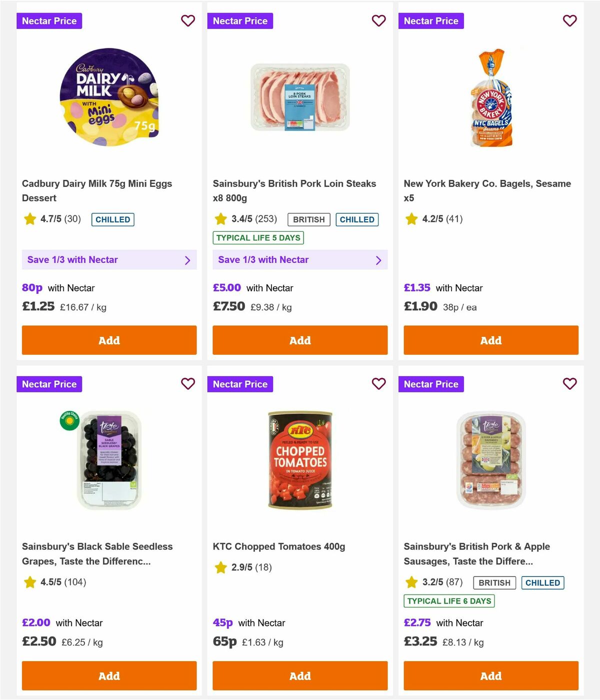Add KTC Chopped Tomatoes to the basket
Image resolution: width=600 pixels, height=700 pixels.
300,676
